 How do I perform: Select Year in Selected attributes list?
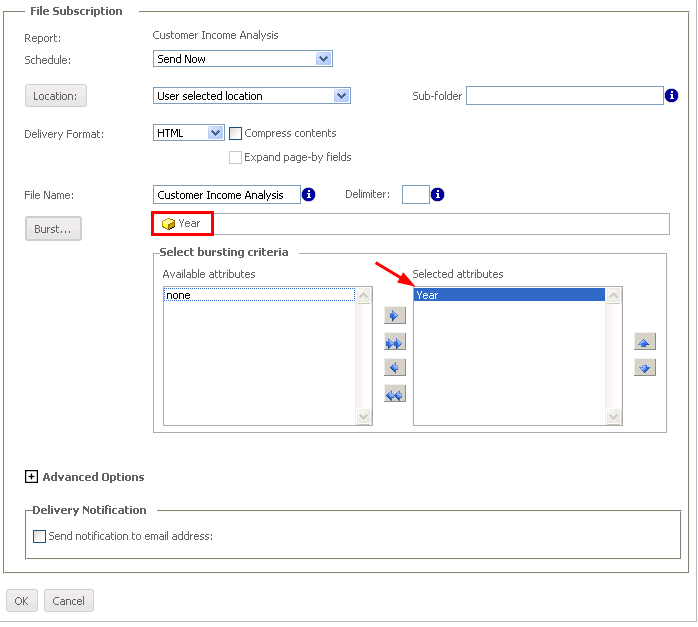point(508,295)
